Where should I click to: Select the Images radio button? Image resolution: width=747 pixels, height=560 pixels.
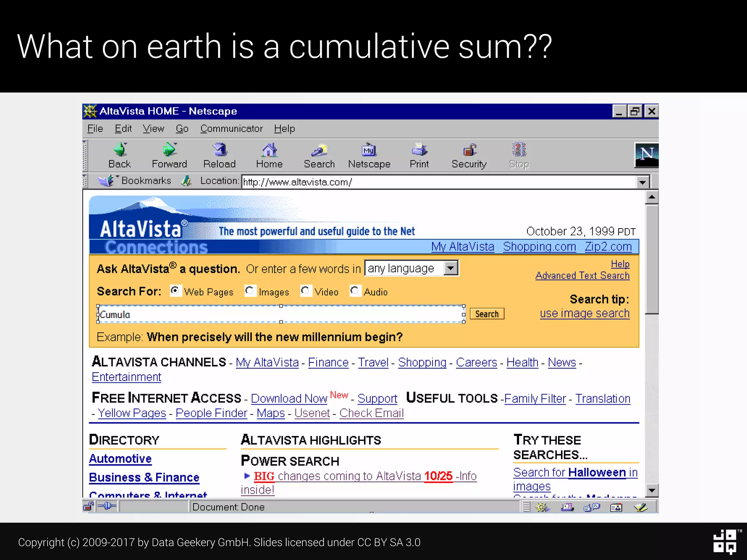[250, 291]
